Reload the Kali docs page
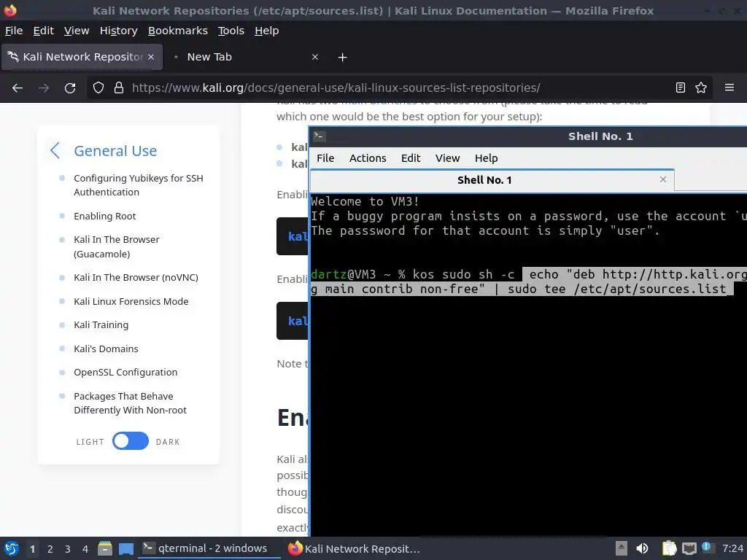Viewport: 747px width, 560px height. 70,88
